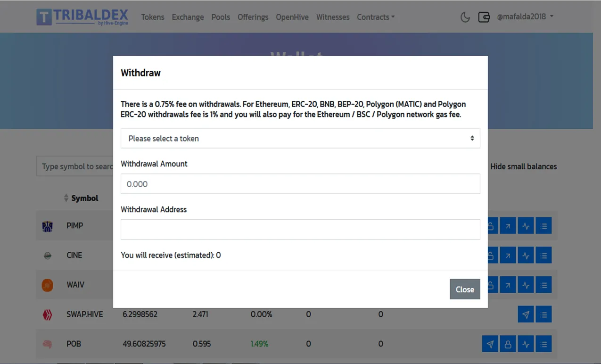The width and height of the screenshot is (601, 364).
Task: Go to Tokens page
Action: 153,17
